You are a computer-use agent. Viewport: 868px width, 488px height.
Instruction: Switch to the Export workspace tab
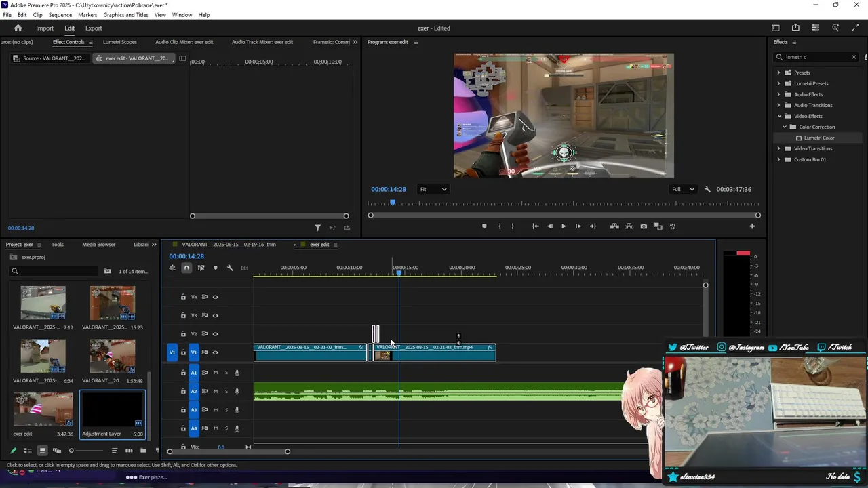94,28
